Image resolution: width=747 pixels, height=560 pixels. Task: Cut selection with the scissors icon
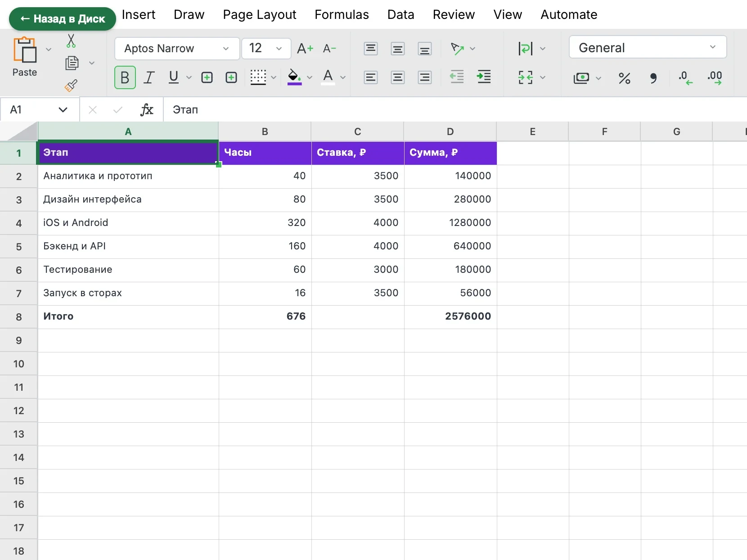(71, 41)
